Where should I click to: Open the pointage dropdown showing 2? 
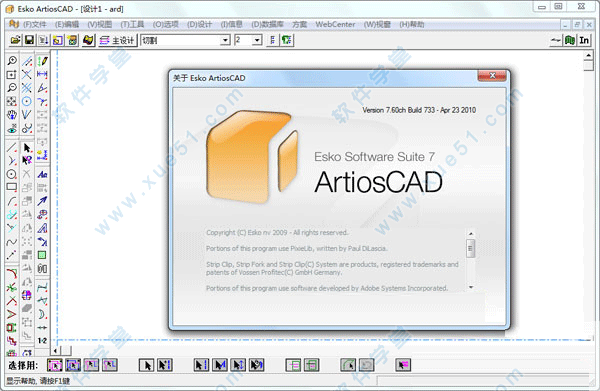pos(257,40)
